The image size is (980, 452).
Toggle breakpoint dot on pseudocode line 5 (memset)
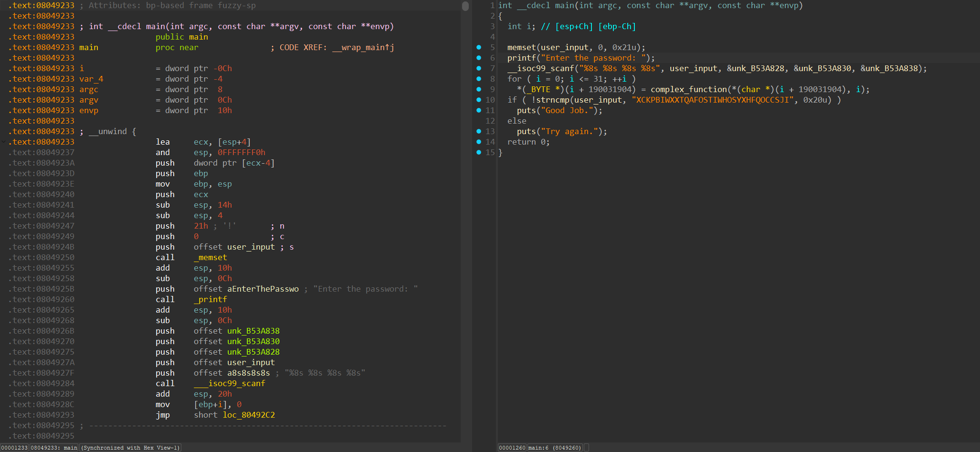(479, 47)
